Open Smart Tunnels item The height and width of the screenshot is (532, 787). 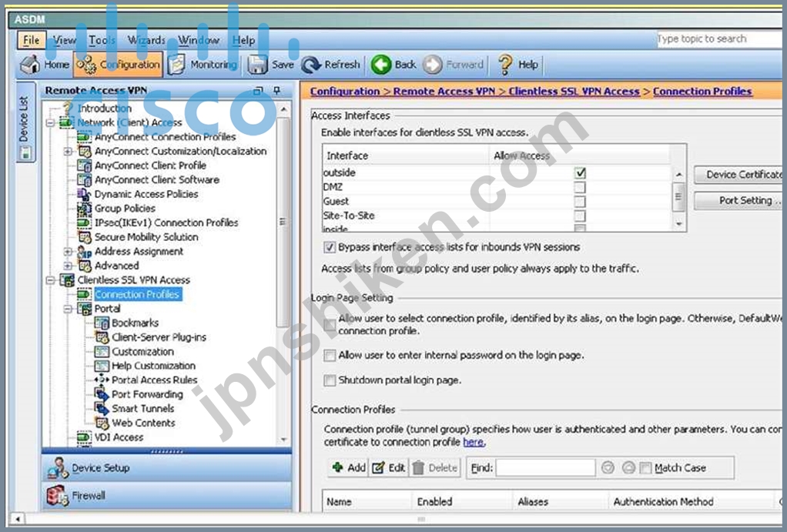coord(142,409)
